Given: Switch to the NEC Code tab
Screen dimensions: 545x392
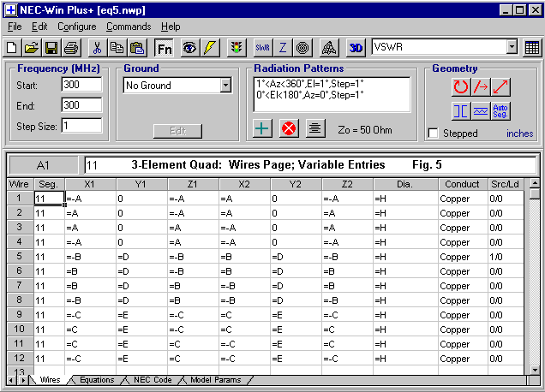Looking at the screenshot, I should (151, 379).
